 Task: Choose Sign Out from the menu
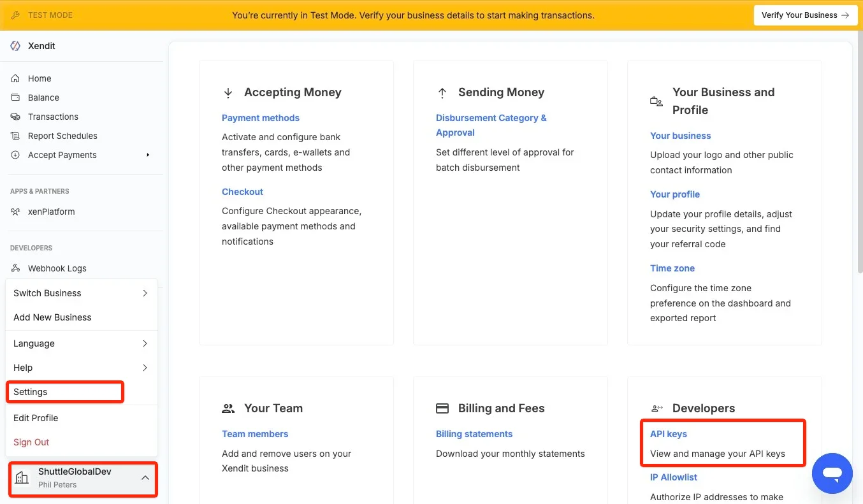coord(31,442)
